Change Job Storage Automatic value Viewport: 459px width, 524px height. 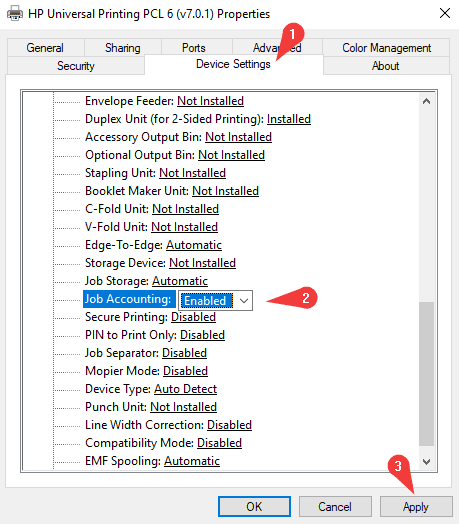[x=180, y=281]
